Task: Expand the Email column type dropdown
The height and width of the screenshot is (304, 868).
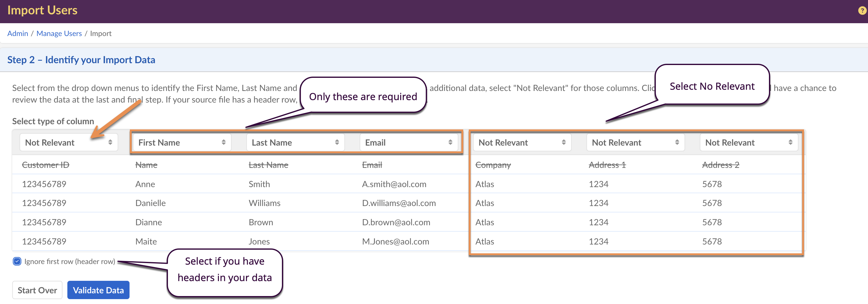Action: 408,143
